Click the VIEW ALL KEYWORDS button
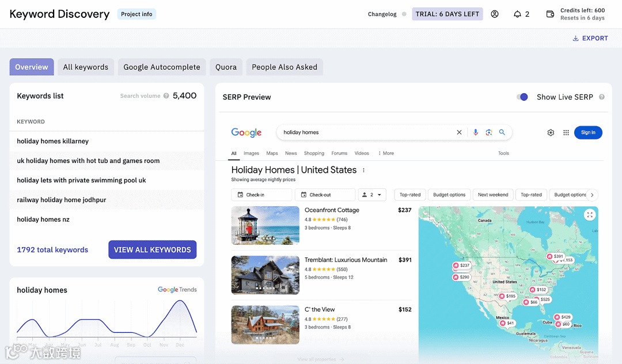 [152, 249]
